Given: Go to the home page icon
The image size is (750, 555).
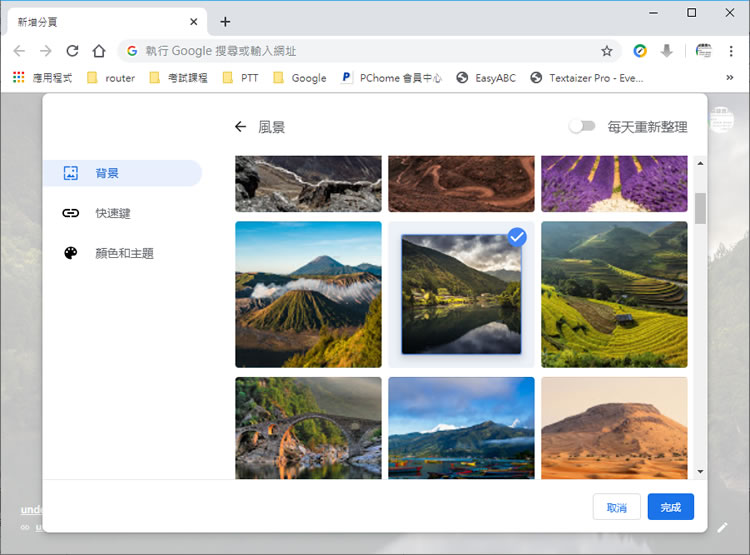Looking at the screenshot, I should [99, 51].
